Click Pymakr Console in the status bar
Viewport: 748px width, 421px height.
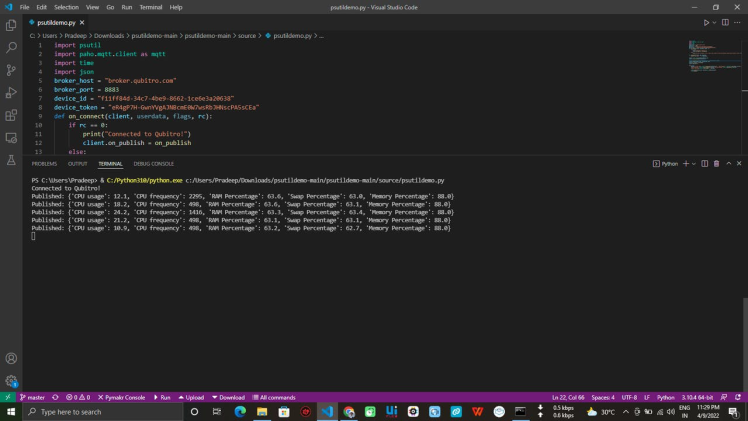click(124, 397)
